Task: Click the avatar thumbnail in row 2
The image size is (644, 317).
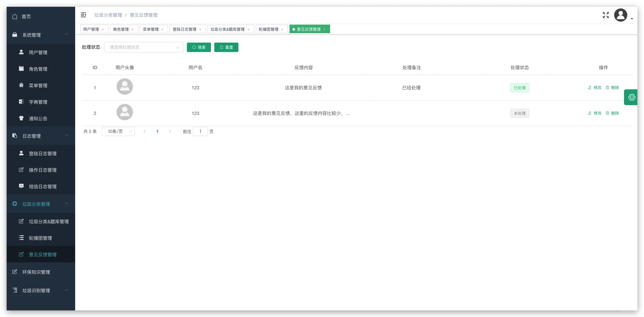Action: pyautogui.click(x=125, y=112)
